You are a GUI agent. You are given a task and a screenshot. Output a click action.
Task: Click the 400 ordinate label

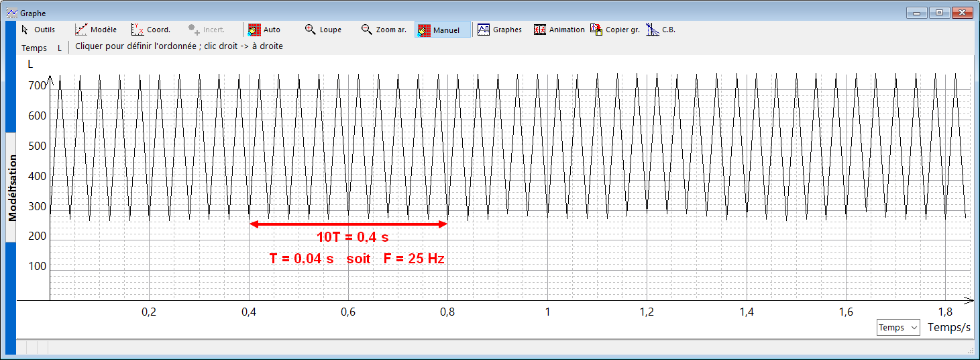(37, 177)
